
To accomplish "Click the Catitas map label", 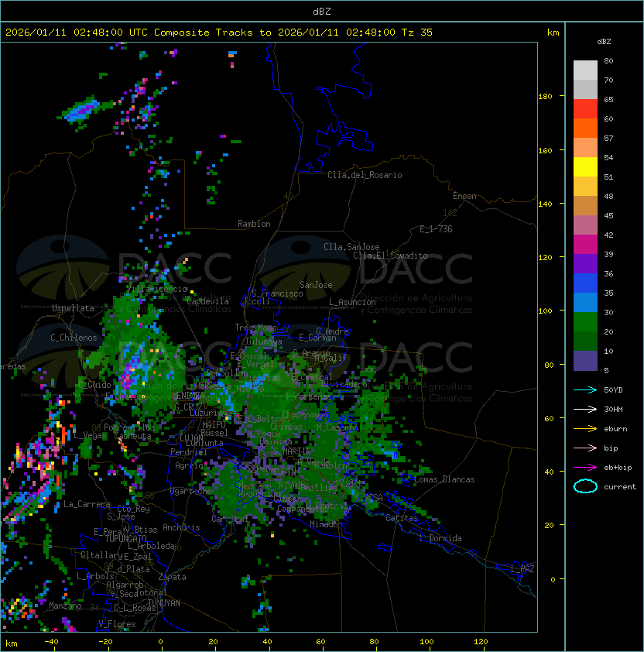I will (402, 518).
